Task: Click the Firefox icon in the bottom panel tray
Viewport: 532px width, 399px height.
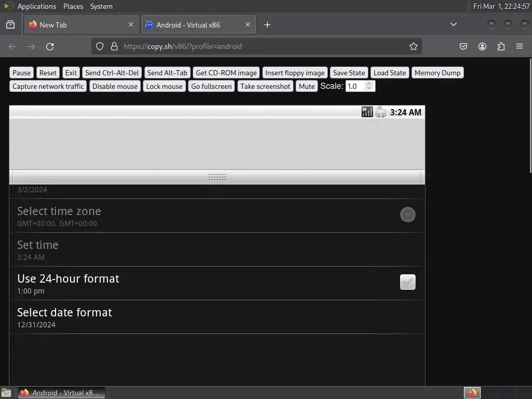Action: tap(472, 393)
